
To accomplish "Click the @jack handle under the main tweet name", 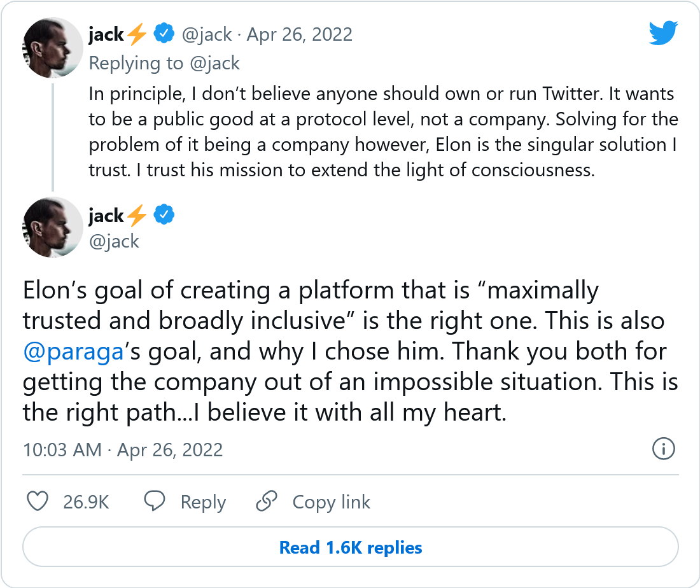I will pos(114,241).
